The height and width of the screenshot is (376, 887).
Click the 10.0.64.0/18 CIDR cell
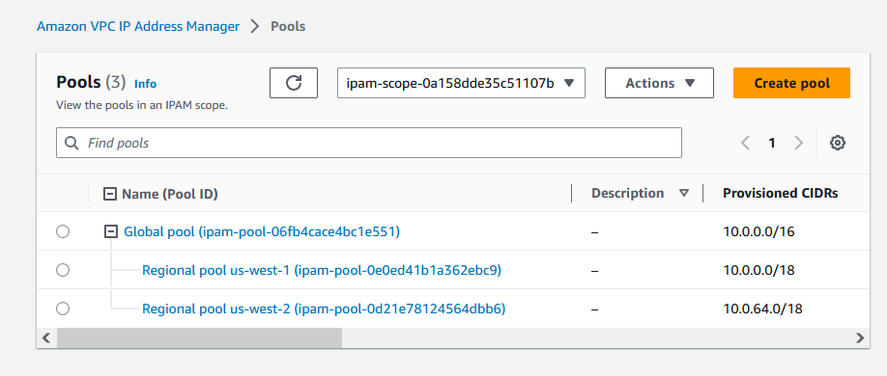763,309
